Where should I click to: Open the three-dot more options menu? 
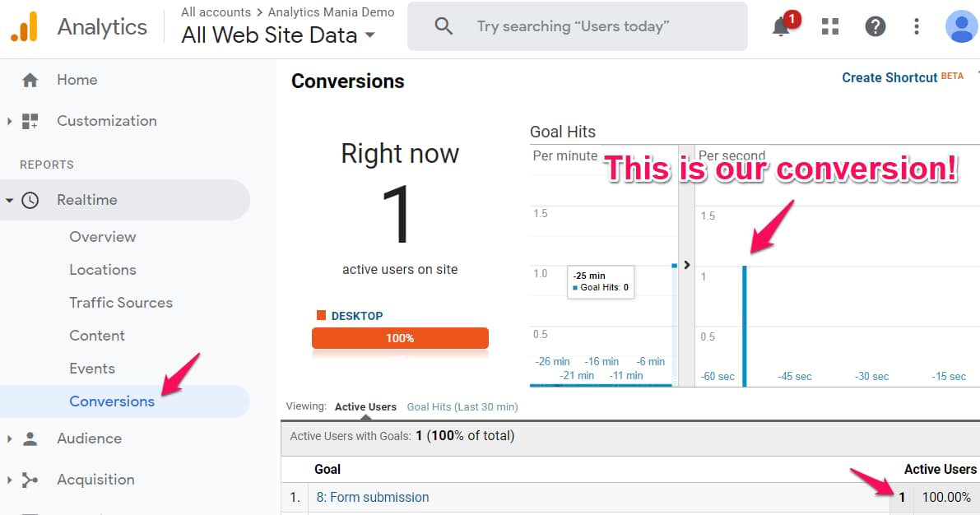pos(917,26)
